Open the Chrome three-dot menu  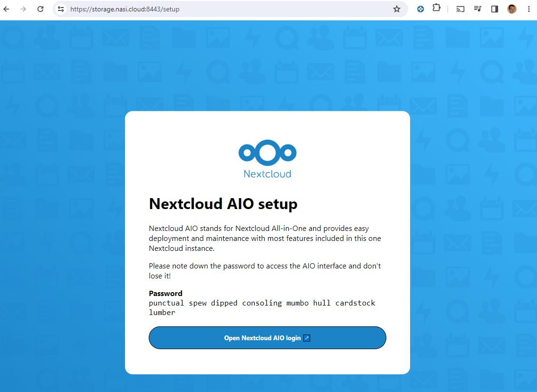click(x=529, y=9)
